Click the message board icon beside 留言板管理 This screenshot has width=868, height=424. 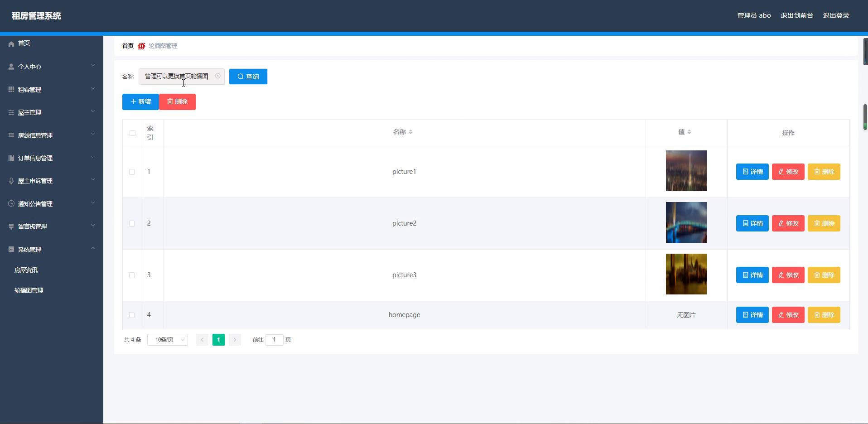[11, 226]
